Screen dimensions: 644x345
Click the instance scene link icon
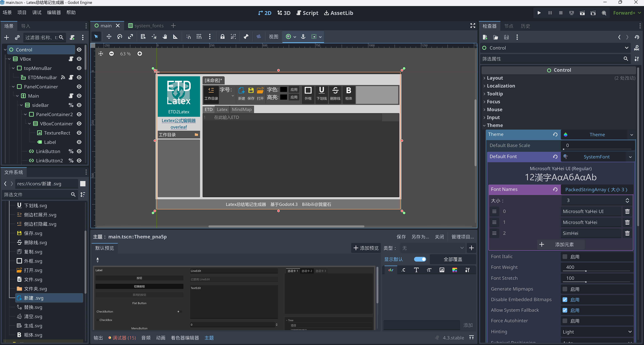pos(17,37)
